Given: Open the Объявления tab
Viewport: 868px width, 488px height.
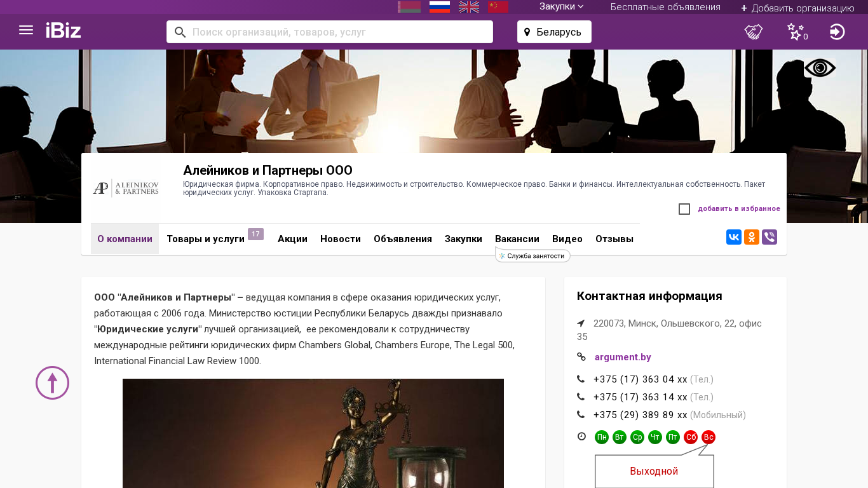Looking at the screenshot, I should click(403, 239).
